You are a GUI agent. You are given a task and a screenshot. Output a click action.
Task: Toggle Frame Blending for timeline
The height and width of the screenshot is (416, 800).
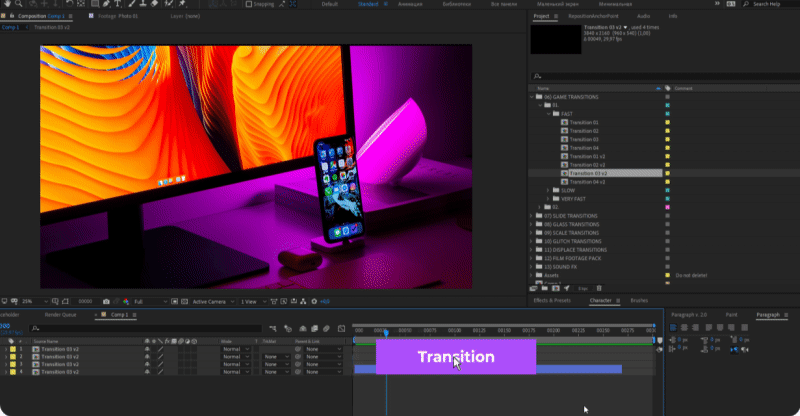click(314, 328)
